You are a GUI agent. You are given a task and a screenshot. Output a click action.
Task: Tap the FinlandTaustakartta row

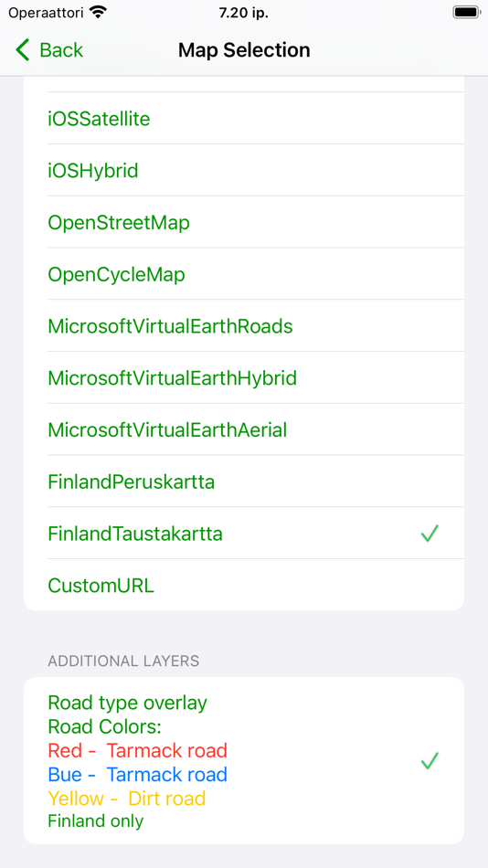coord(244,533)
